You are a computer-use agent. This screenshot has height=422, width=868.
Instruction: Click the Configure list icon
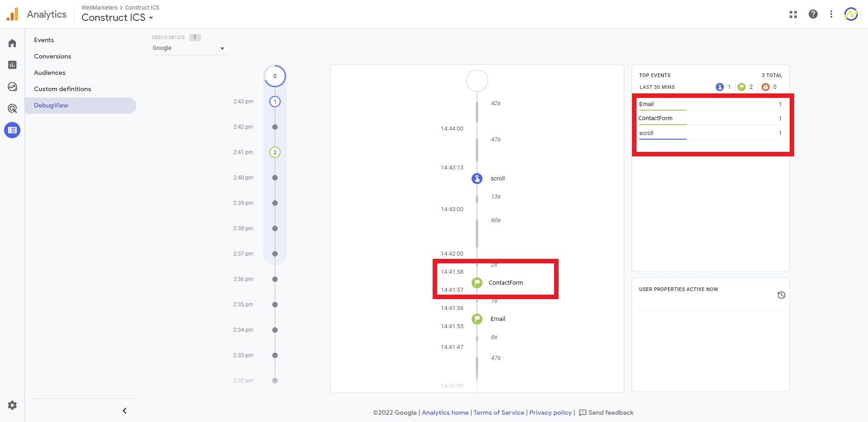[x=12, y=130]
